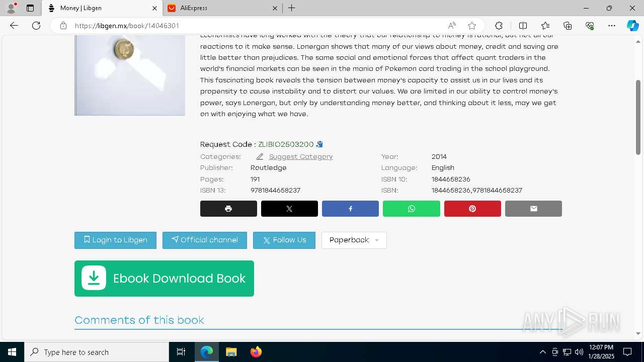This screenshot has width=644, height=362.
Task: Click the address bar URL field
Action: click(257, 26)
